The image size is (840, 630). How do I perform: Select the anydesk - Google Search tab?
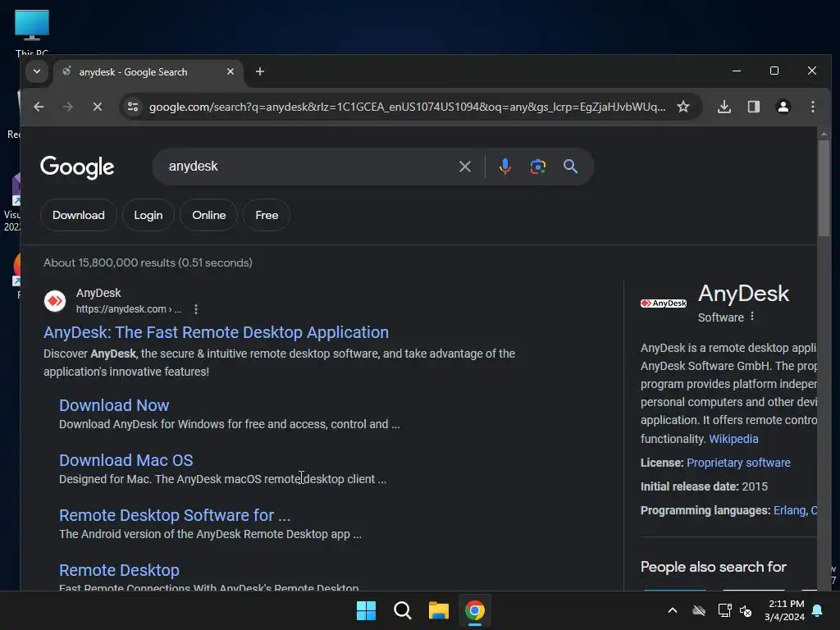pyautogui.click(x=148, y=72)
